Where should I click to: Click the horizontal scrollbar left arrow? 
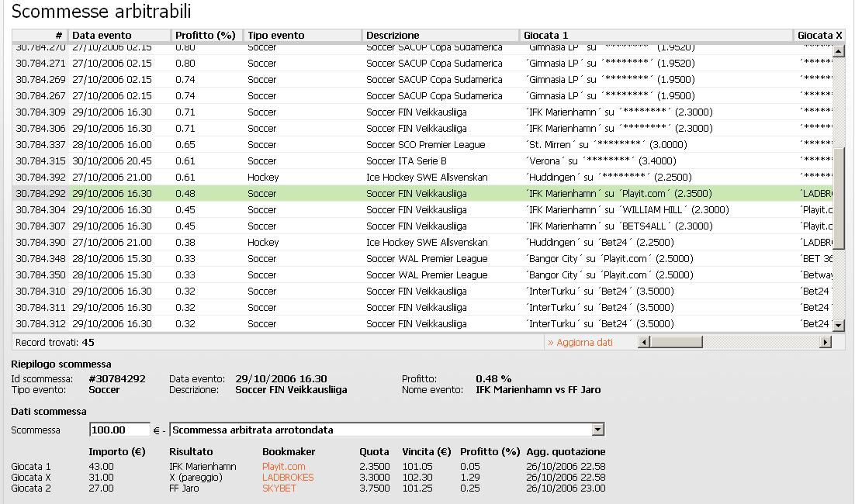(643, 342)
